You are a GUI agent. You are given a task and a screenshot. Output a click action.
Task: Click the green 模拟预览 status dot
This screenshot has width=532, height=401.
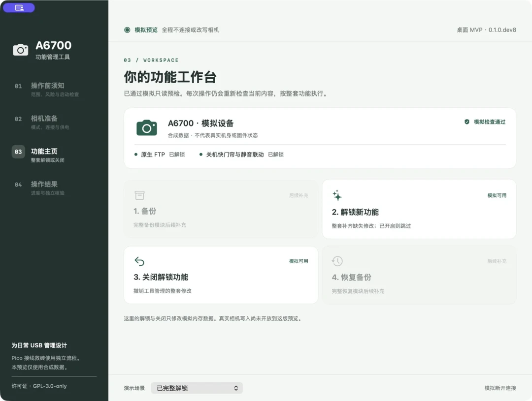coord(127,30)
